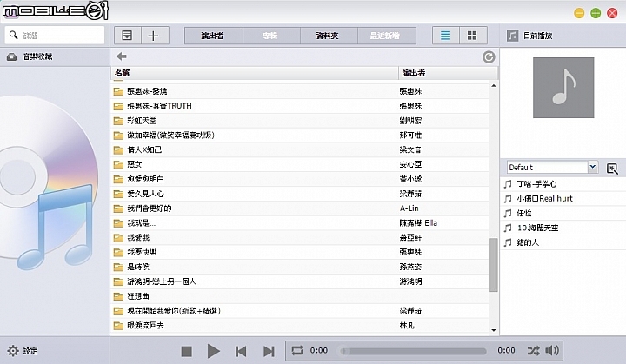
Task: Select playlist song 小傷口Real hurt
Action: pyautogui.click(x=563, y=199)
